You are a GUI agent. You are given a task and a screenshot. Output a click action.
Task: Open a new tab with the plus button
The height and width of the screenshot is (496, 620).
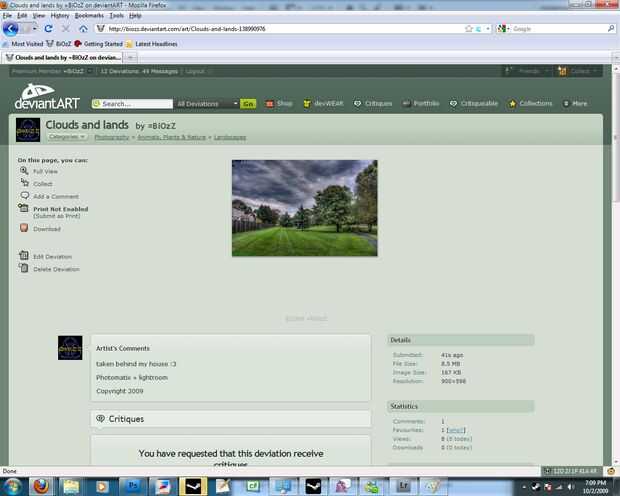coord(130,58)
